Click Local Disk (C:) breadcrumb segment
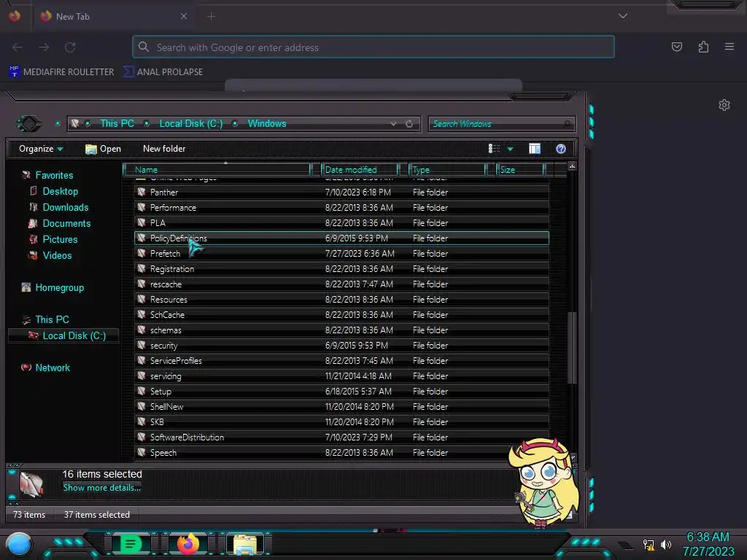This screenshot has height=560, width=747. pyautogui.click(x=190, y=123)
